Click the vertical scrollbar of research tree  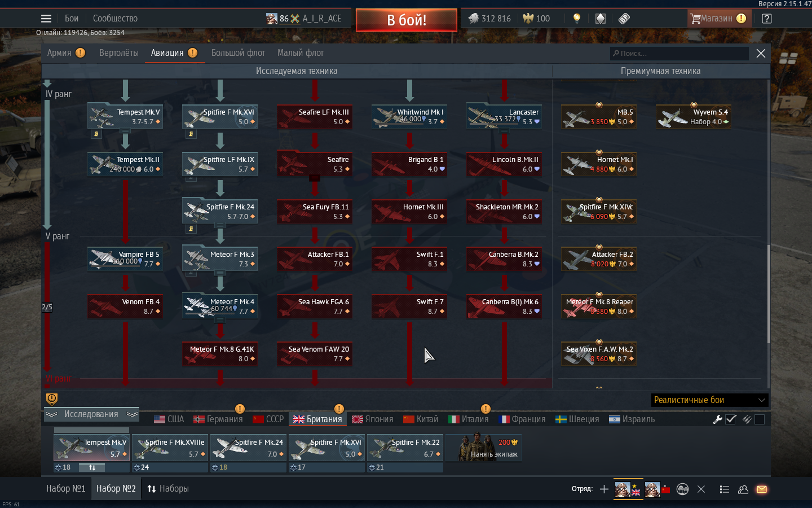click(x=769, y=294)
